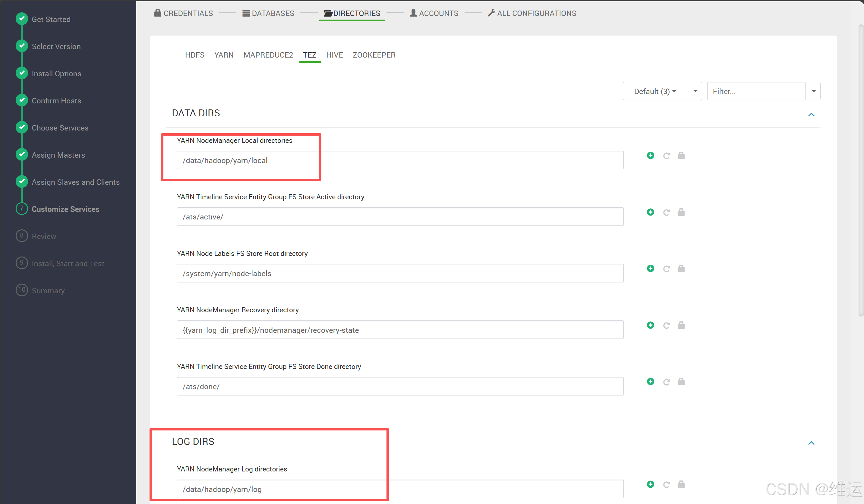Go to Choose Services wizard step
The width and height of the screenshot is (864, 504).
60,128
